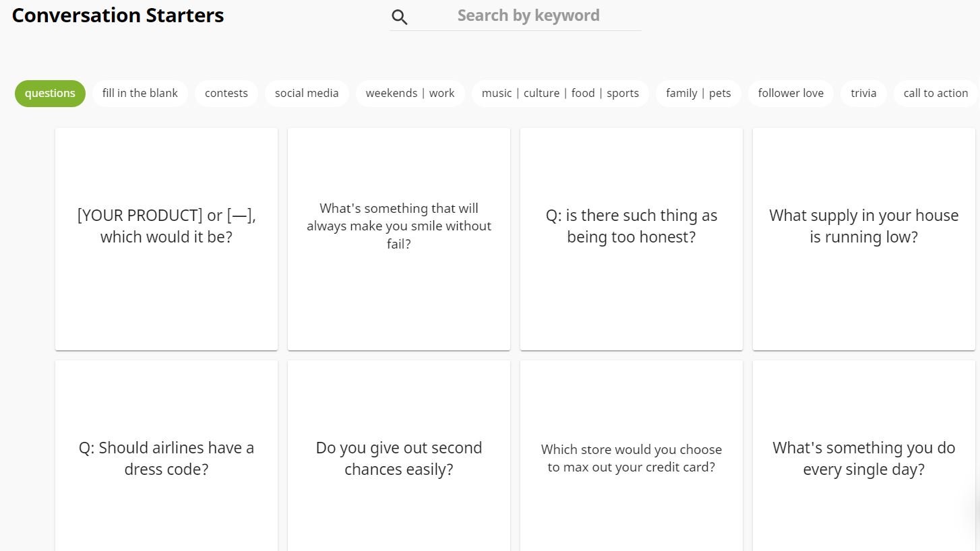This screenshot has width=980, height=551.
Task: Pick the supply running low card
Action: click(x=863, y=239)
